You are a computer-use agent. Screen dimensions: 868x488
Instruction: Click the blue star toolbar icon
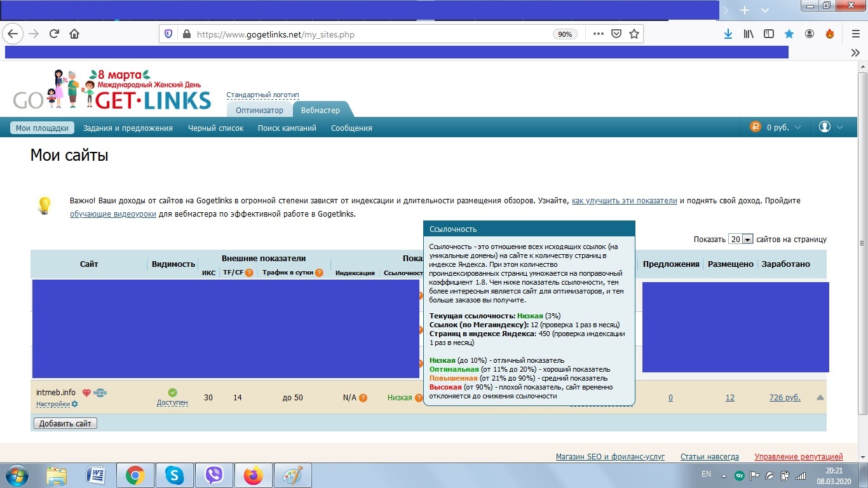pyautogui.click(x=789, y=34)
